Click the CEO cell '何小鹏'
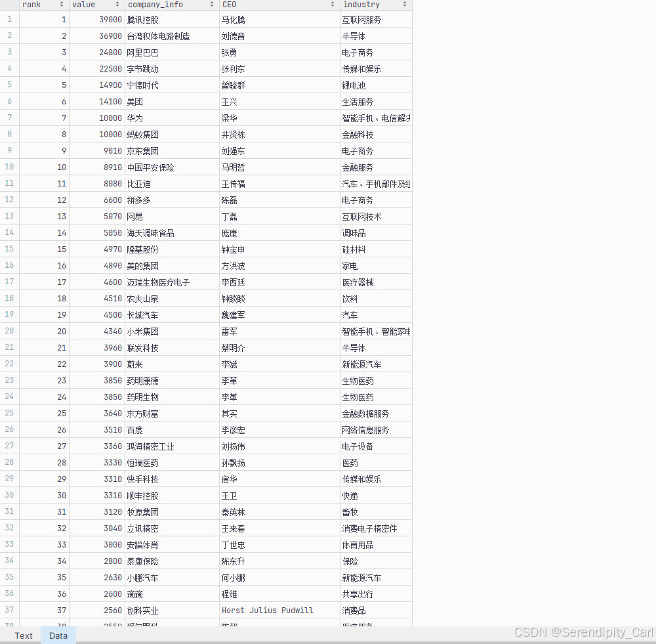Image resolution: width=656 pixels, height=644 pixels. point(280,578)
